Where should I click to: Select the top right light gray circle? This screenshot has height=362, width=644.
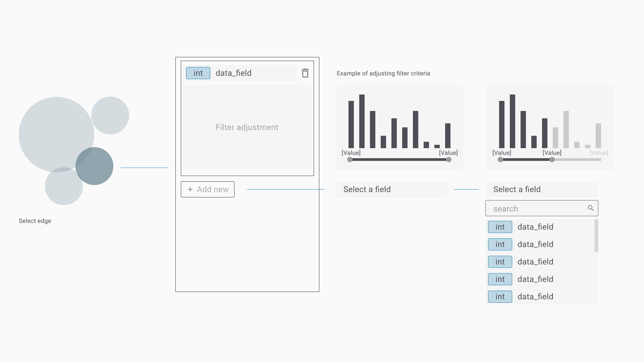coord(110,115)
